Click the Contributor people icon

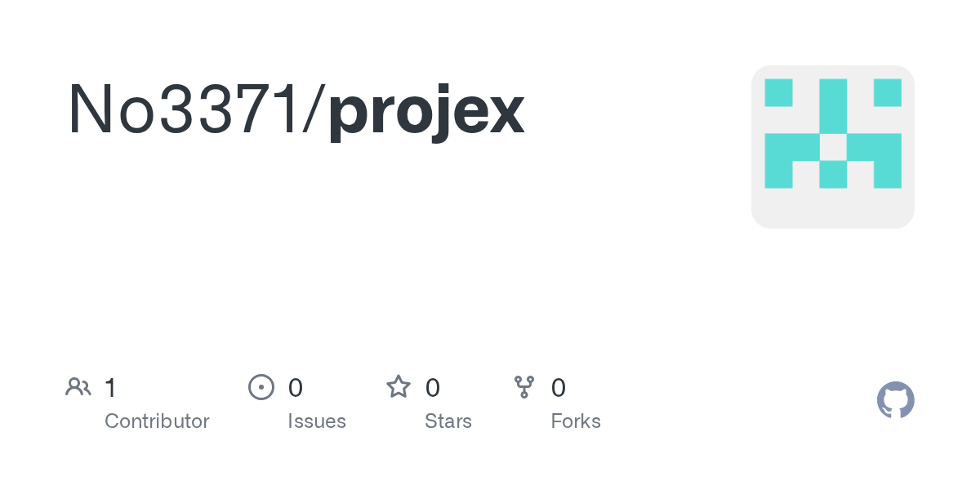pos(78,387)
